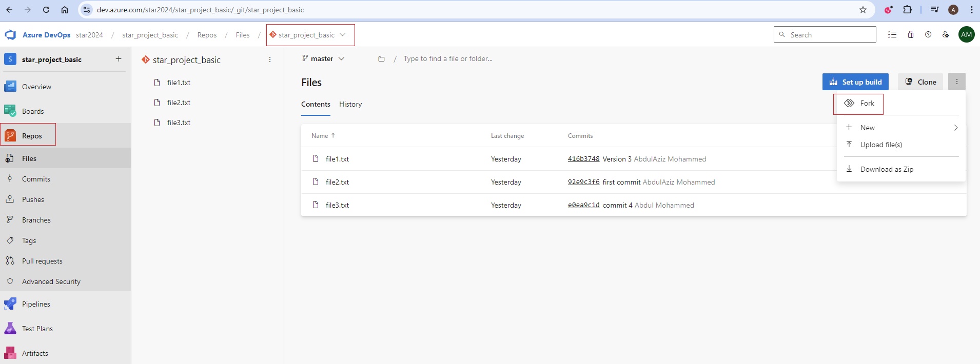Open commit link e0ea9c1d
The height and width of the screenshot is (364, 980).
point(583,205)
